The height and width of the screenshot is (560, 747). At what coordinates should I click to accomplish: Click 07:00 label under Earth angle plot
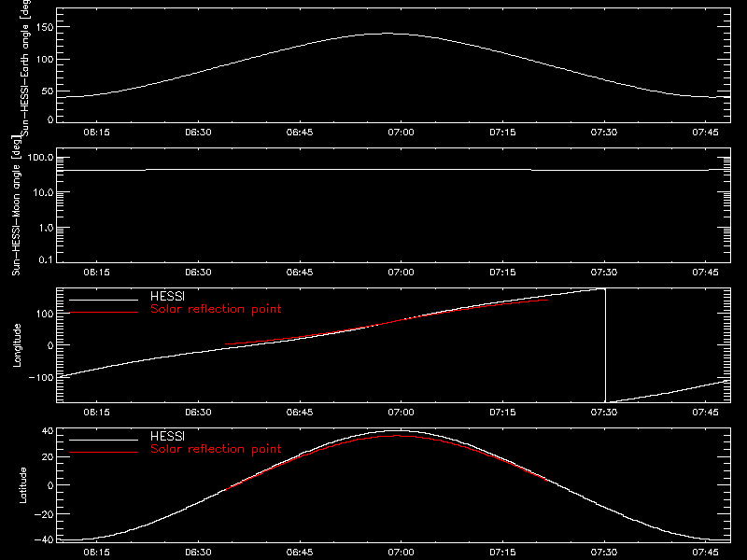tap(402, 133)
